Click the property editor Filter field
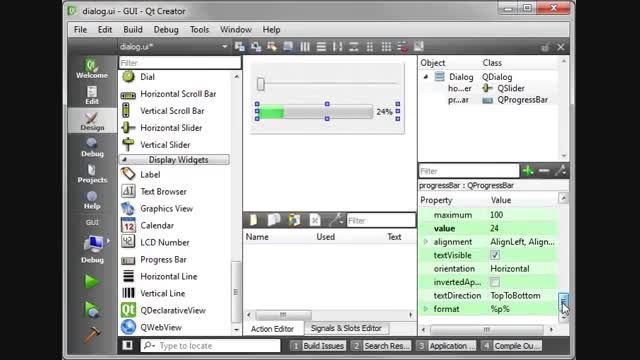Image resolution: width=640 pixels, height=360 pixels. coord(469,171)
